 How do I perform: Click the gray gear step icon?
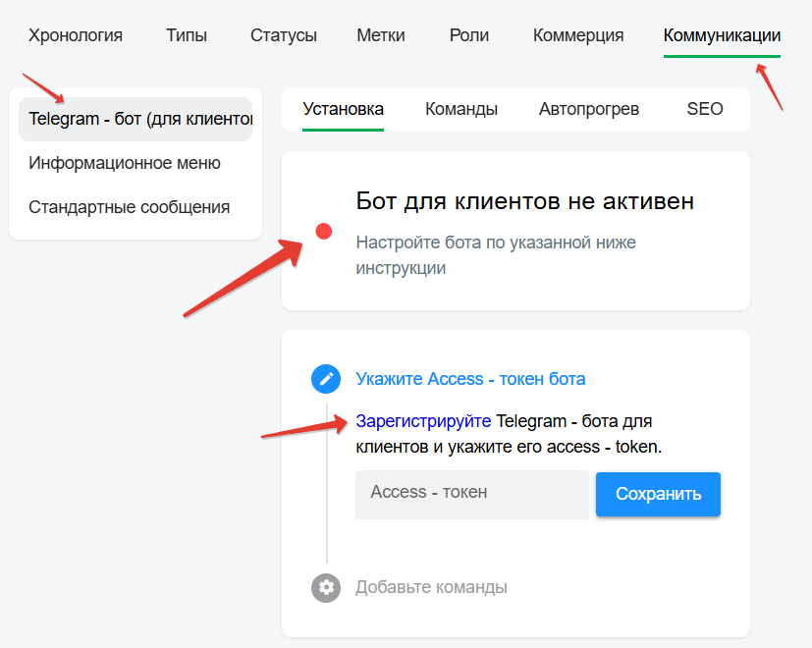pos(326,588)
